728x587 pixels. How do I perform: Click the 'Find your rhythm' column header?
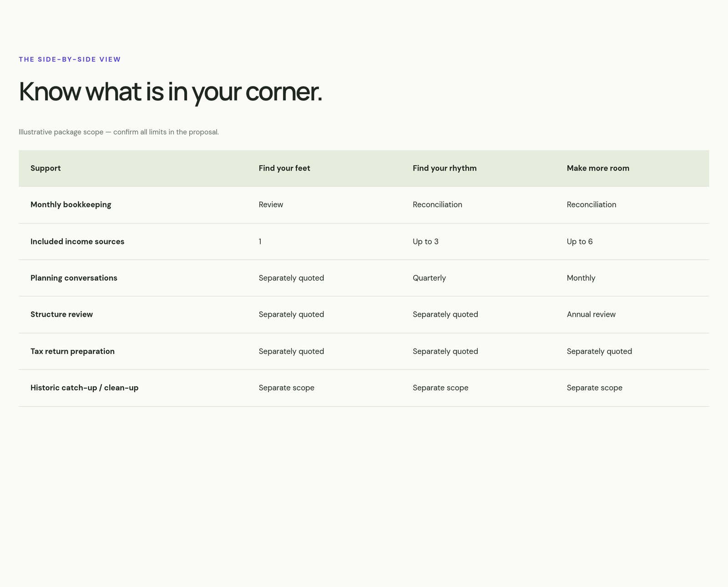click(x=445, y=168)
